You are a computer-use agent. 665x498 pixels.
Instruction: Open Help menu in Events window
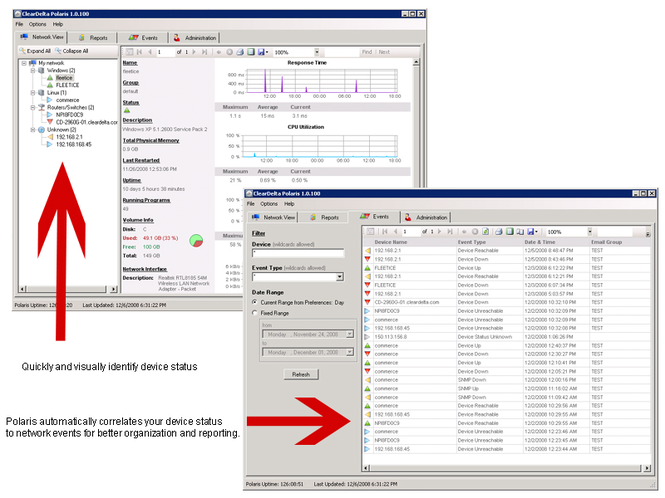[x=289, y=204]
